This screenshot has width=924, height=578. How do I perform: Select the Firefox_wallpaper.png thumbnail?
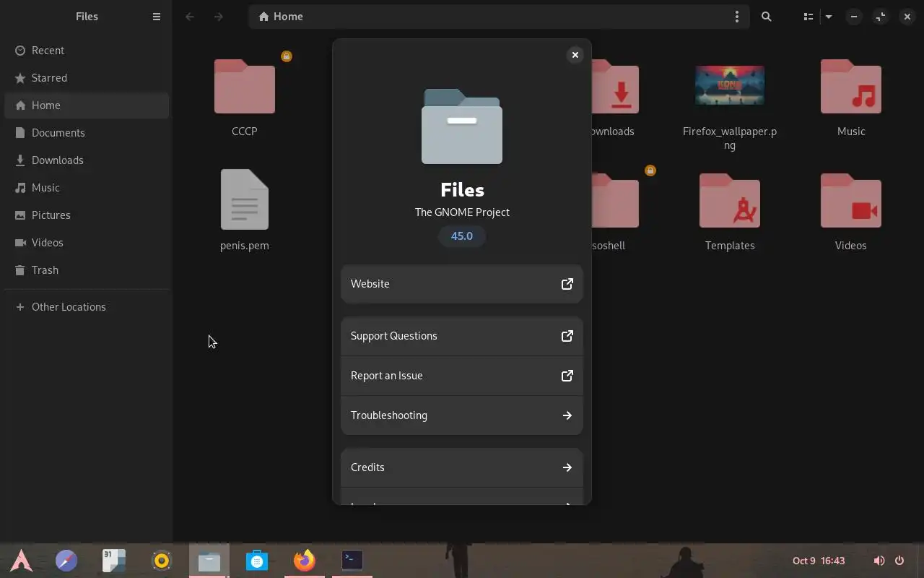point(730,85)
